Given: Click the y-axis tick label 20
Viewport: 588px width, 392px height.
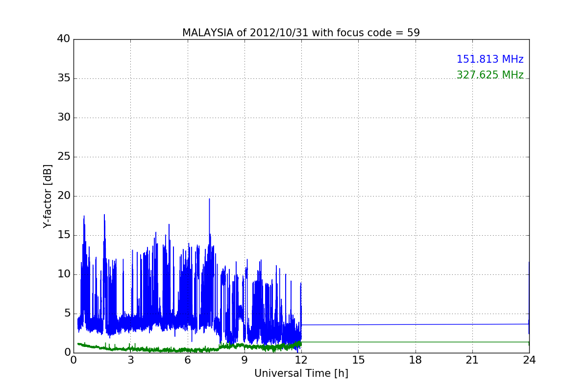Looking at the screenshot, I should coord(63,196).
